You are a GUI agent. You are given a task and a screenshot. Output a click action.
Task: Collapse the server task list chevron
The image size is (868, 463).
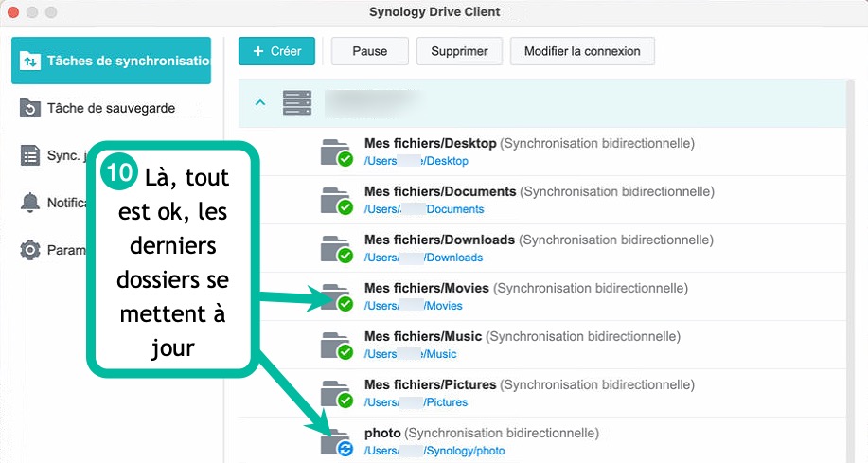coord(260,103)
